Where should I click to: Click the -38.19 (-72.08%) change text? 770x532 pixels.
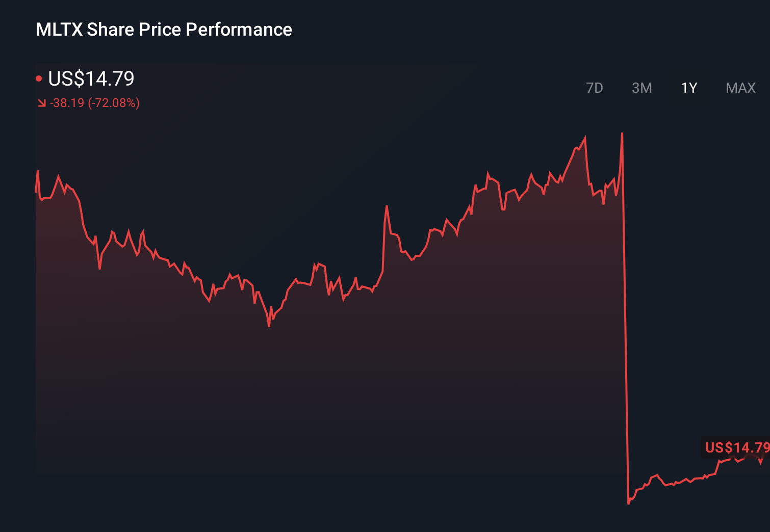(94, 103)
